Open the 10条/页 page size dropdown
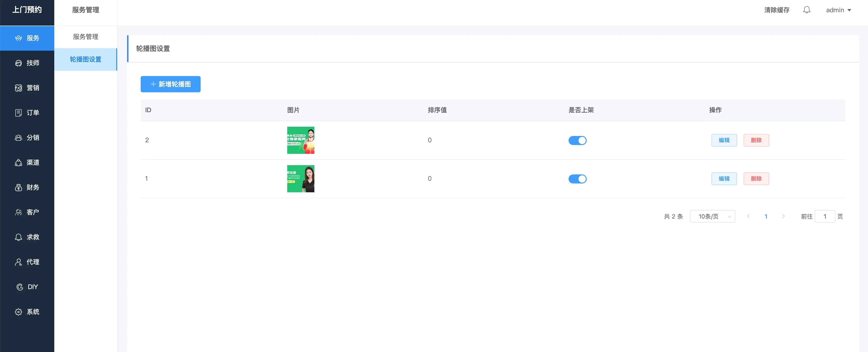 pos(712,216)
